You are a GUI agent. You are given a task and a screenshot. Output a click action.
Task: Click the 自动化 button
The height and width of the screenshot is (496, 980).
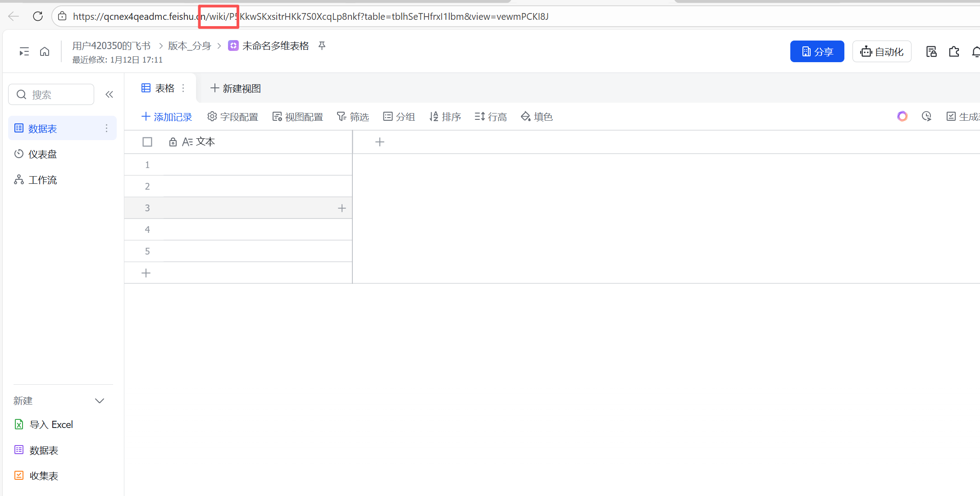pyautogui.click(x=882, y=52)
